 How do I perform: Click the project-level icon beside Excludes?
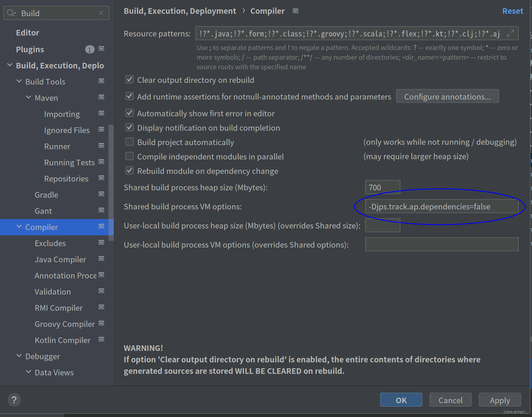pos(101,243)
